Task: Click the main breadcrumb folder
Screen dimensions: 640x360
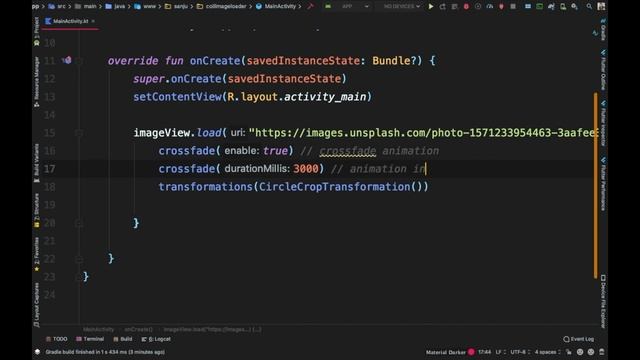Action: click(x=86, y=6)
